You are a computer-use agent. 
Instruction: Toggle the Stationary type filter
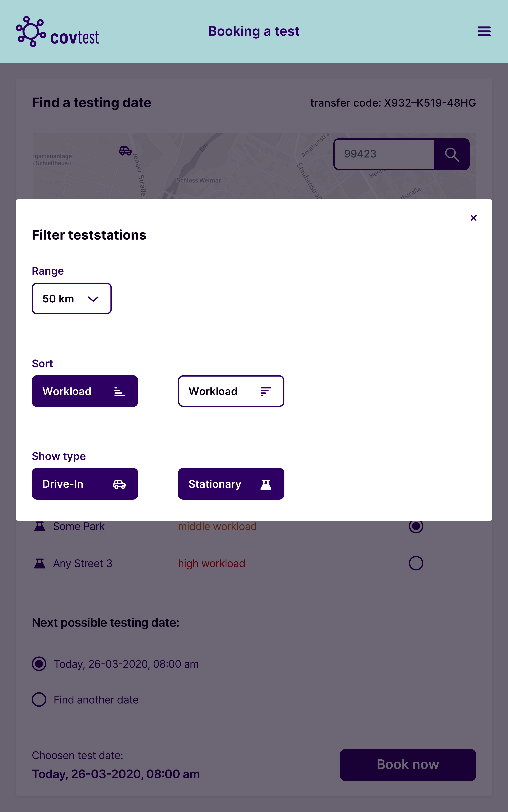click(231, 484)
